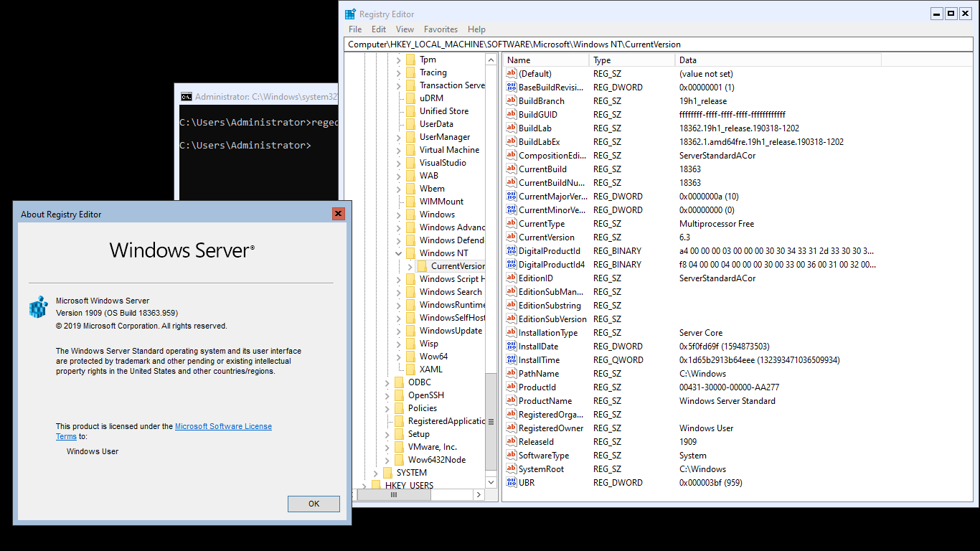Click the folder icon of the RegisteredApplications key
The width and height of the screenshot is (980, 551).
point(399,421)
